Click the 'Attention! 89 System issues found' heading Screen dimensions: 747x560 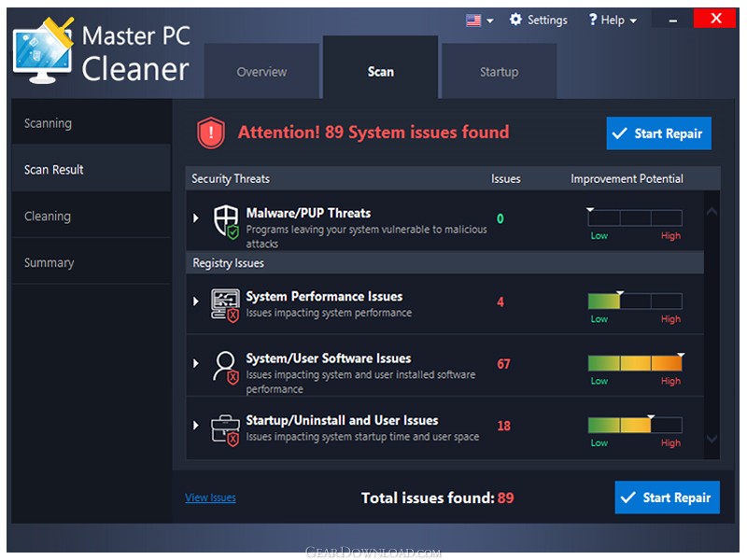click(373, 133)
